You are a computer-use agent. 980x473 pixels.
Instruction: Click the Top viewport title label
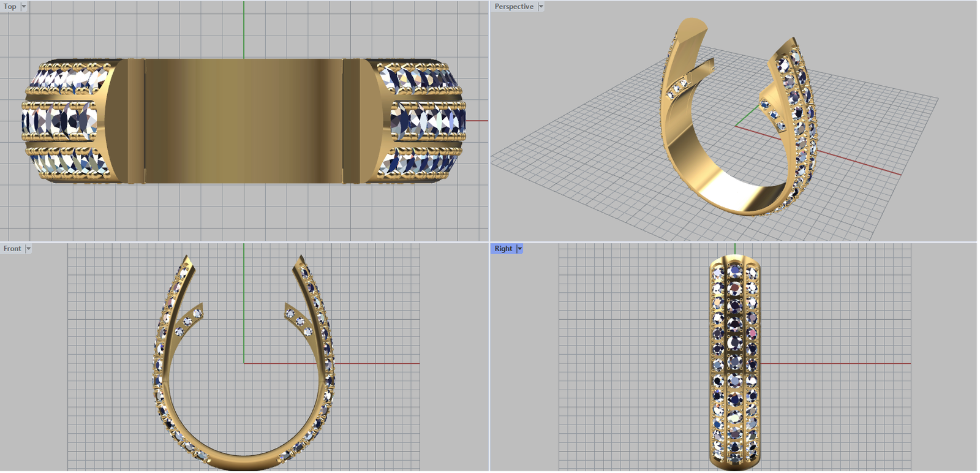(10, 7)
